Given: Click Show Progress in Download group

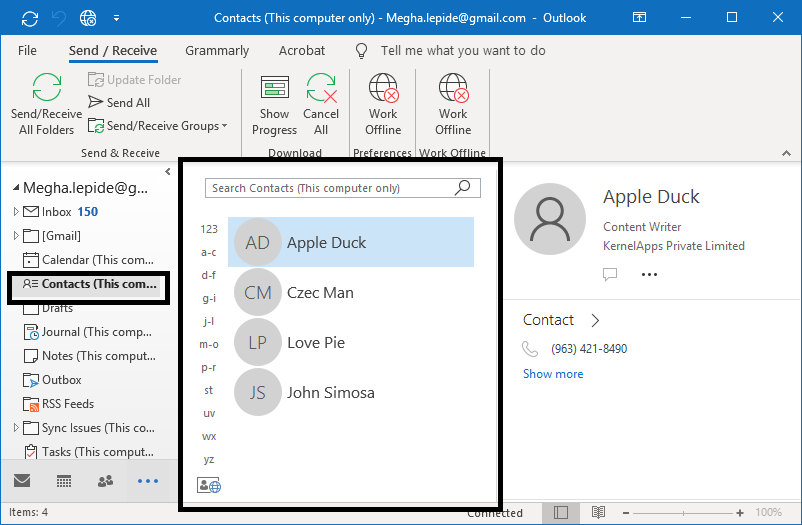Looking at the screenshot, I should [275, 105].
